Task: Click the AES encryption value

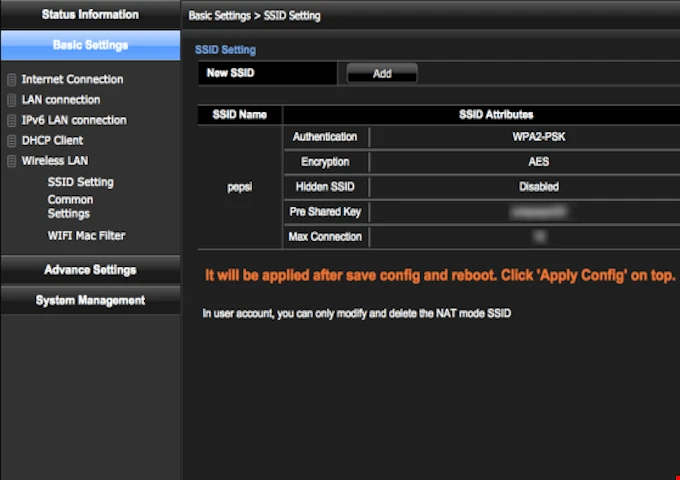Action: coord(538,162)
